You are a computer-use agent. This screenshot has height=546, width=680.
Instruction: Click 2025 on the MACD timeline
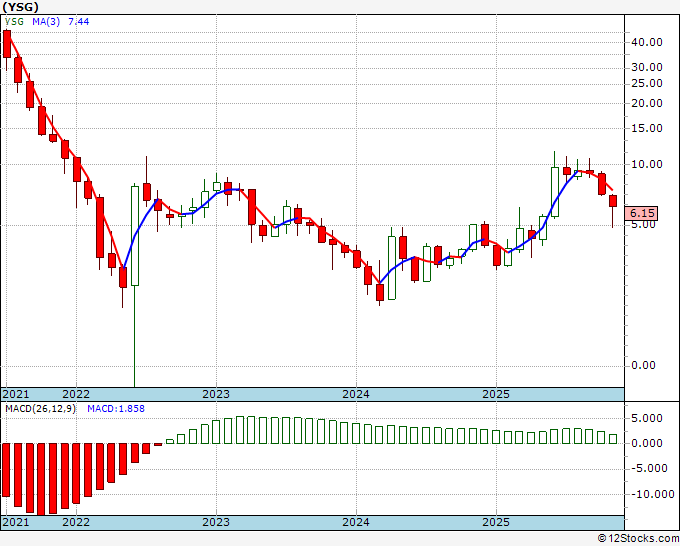tap(496, 522)
